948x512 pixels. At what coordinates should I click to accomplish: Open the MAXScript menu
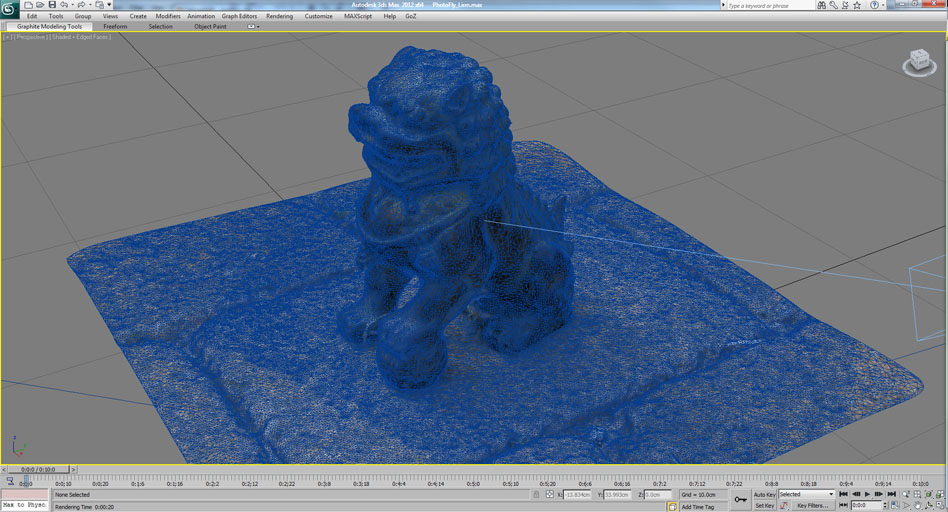click(358, 16)
